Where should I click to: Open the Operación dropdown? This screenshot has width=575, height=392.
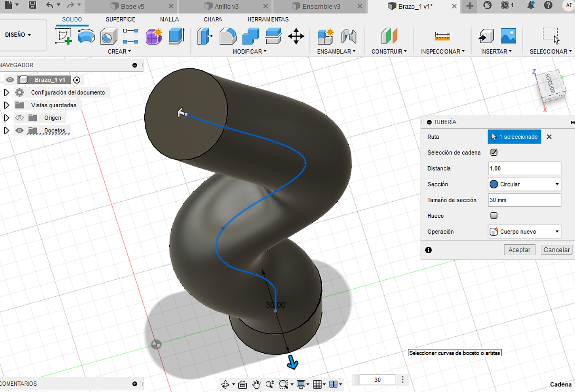(x=524, y=232)
